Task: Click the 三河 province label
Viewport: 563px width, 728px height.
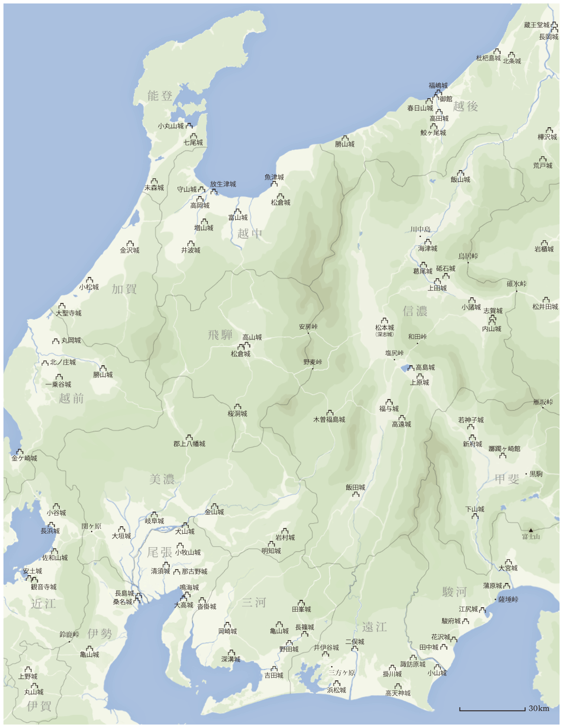Action: pyautogui.click(x=254, y=602)
